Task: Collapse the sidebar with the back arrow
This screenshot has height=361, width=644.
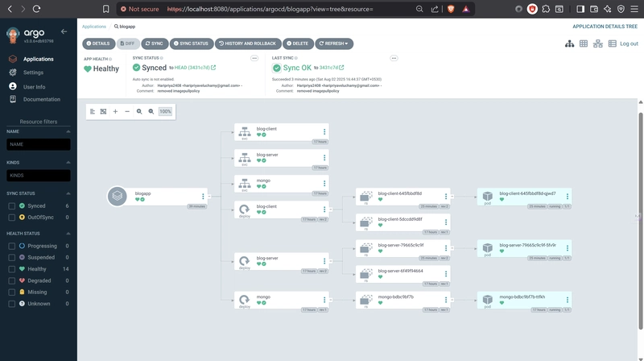Action: 64,32
